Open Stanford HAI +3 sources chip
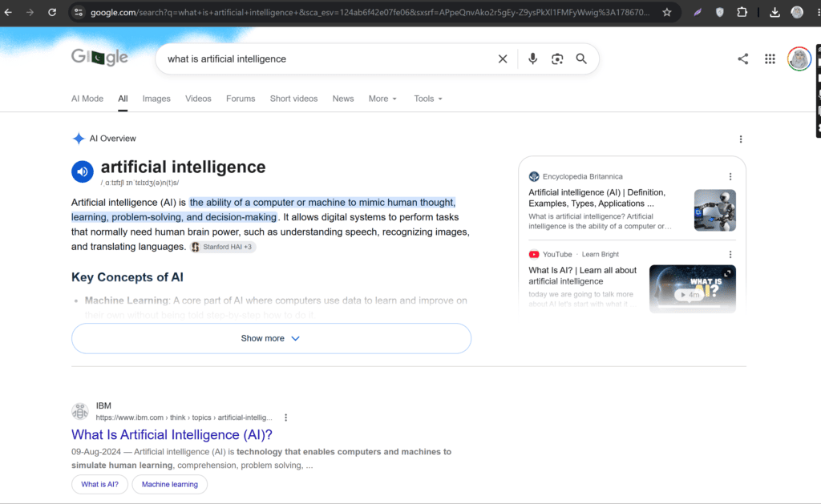 (223, 247)
